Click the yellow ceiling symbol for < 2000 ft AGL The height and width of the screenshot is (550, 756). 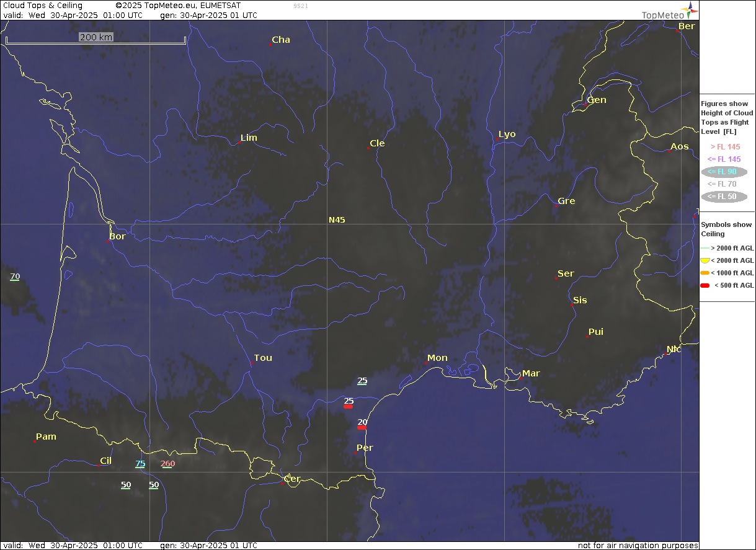pyautogui.click(x=705, y=260)
